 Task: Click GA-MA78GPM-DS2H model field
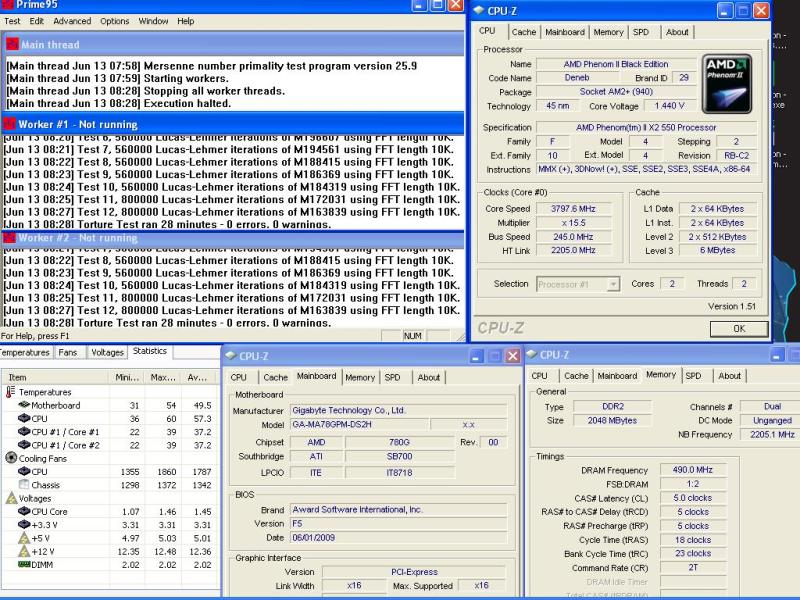[359, 424]
